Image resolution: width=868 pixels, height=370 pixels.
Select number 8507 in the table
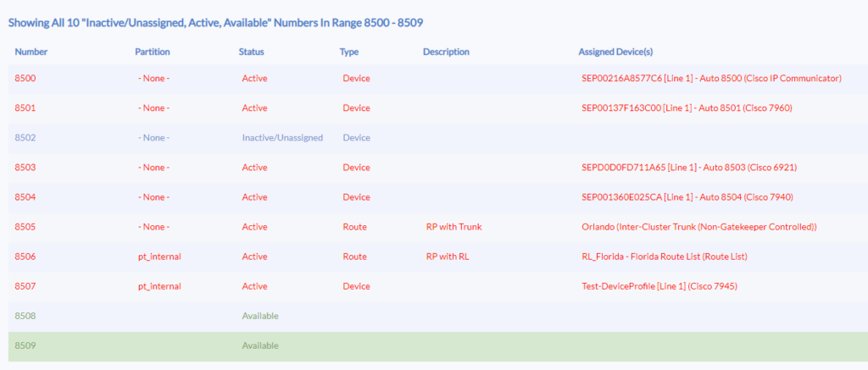pyautogui.click(x=25, y=286)
